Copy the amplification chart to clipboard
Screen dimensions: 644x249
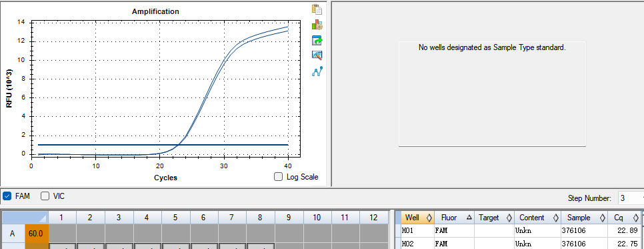[x=317, y=9]
